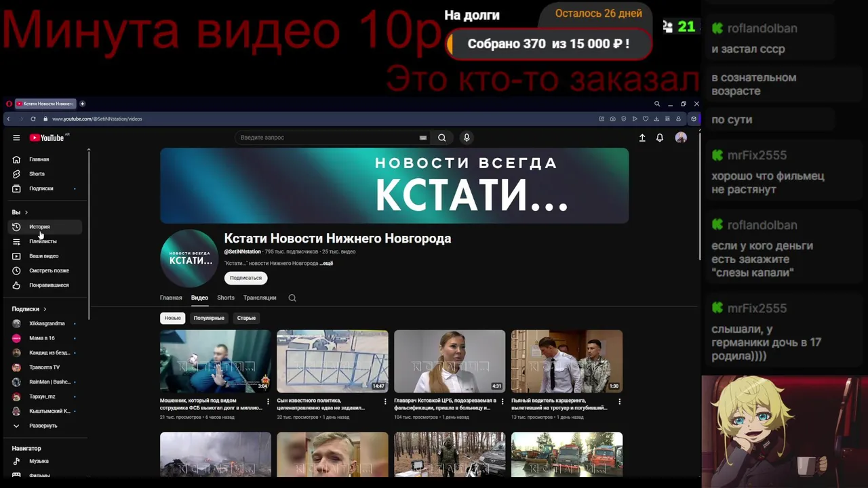Activate voice search microphone
The width and height of the screenshot is (868, 488).
click(467, 138)
